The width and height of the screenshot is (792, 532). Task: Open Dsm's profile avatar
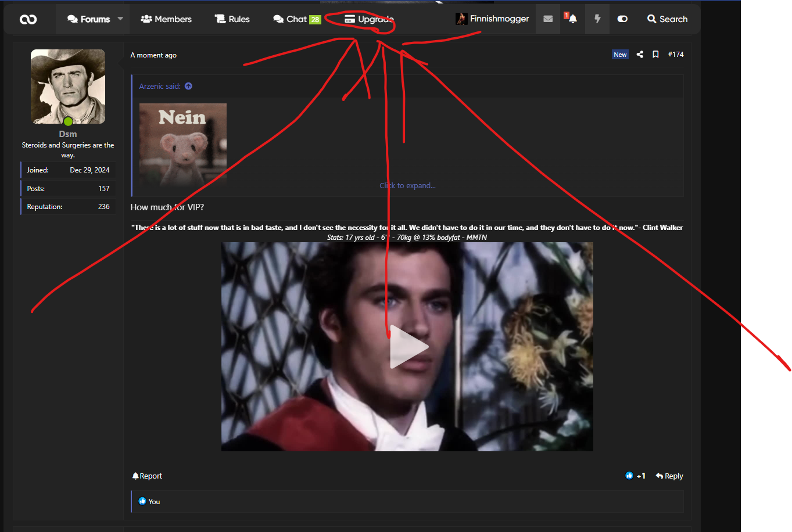click(x=68, y=87)
